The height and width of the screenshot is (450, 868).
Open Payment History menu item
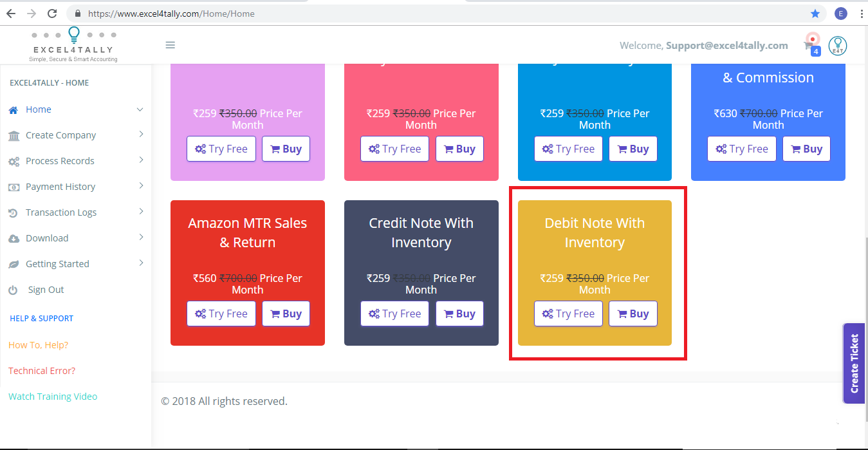click(76, 187)
